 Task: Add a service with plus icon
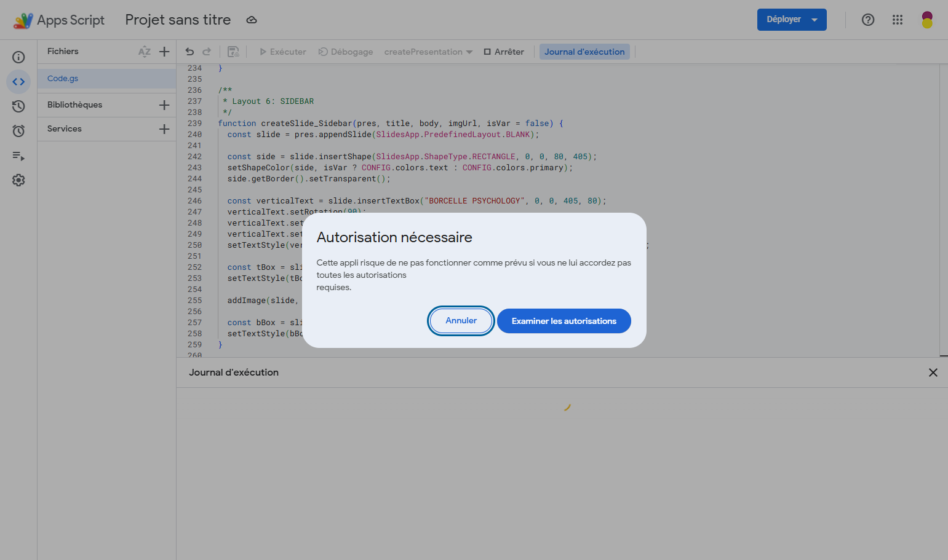coord(164,129)
